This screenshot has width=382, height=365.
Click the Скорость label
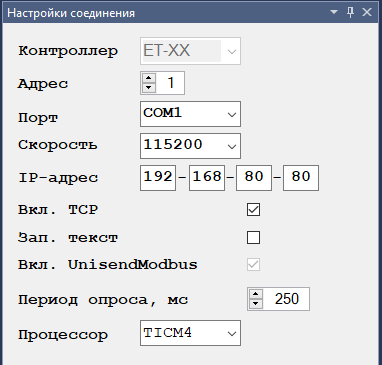(58, 145)
